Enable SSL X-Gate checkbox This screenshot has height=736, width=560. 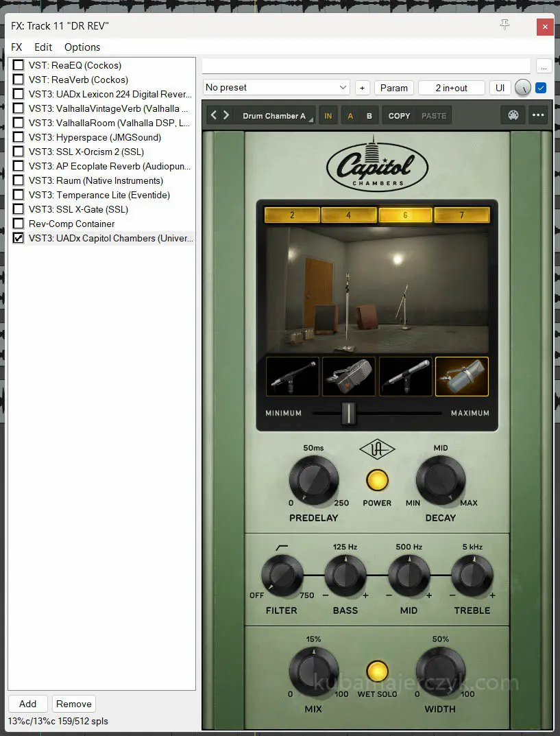(19, 209)
